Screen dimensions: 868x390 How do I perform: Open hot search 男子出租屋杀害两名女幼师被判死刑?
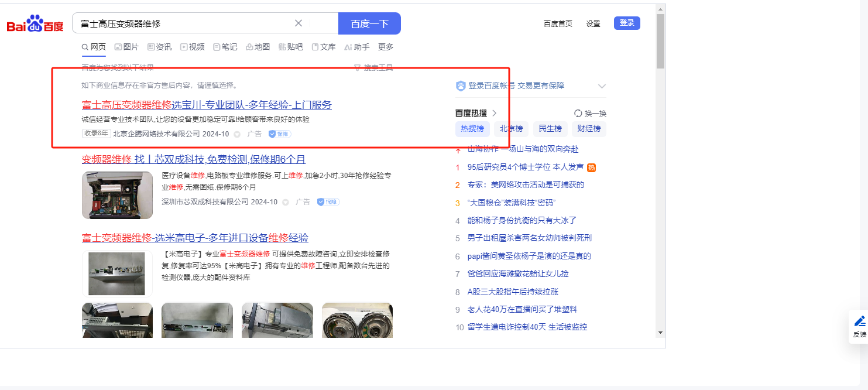(x=530, y=238)
